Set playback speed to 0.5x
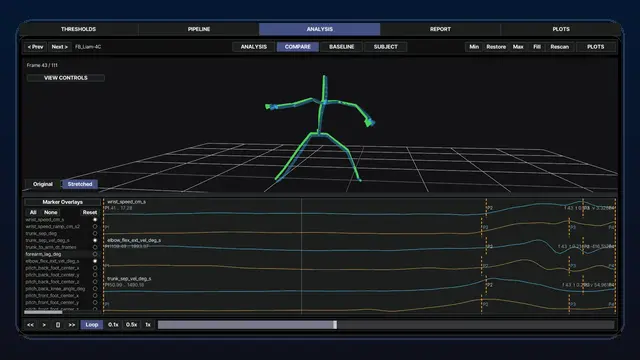 coord(131,325)
